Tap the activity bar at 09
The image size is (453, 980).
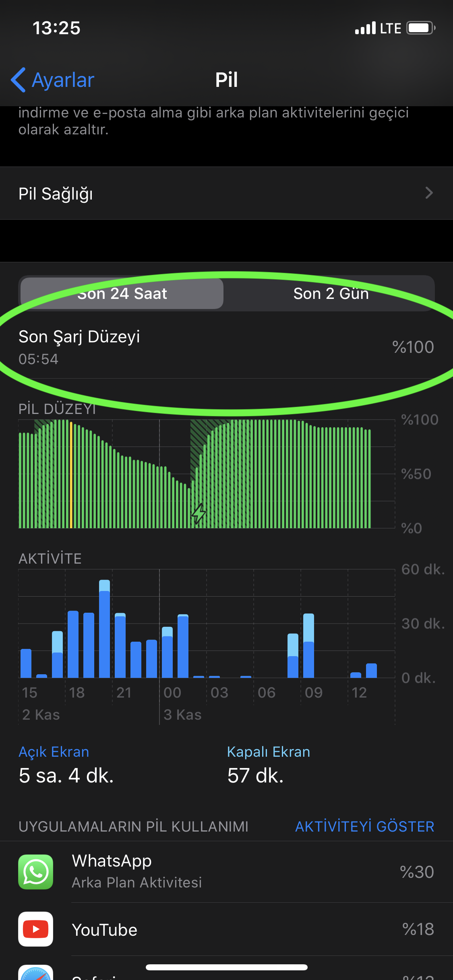tap(308, 646)
